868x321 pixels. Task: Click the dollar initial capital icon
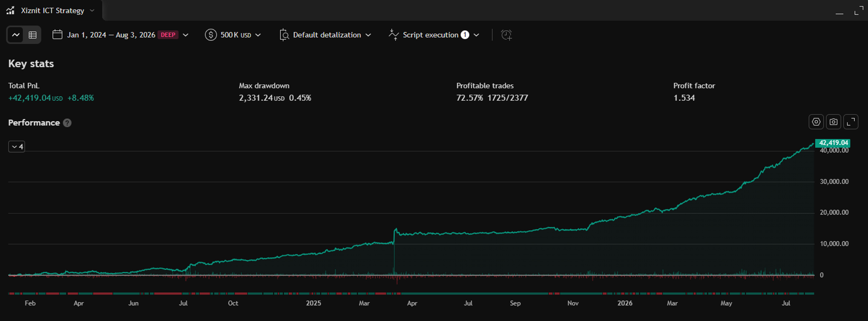pos(211,35)
